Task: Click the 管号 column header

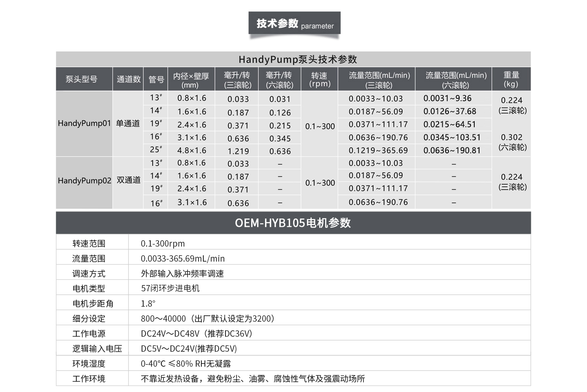Action: pos(156,79)
